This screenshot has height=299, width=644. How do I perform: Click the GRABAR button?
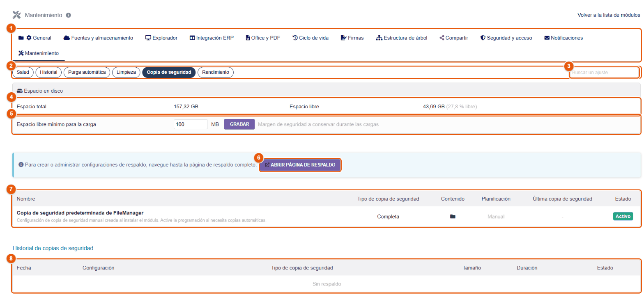click(239, 124)
